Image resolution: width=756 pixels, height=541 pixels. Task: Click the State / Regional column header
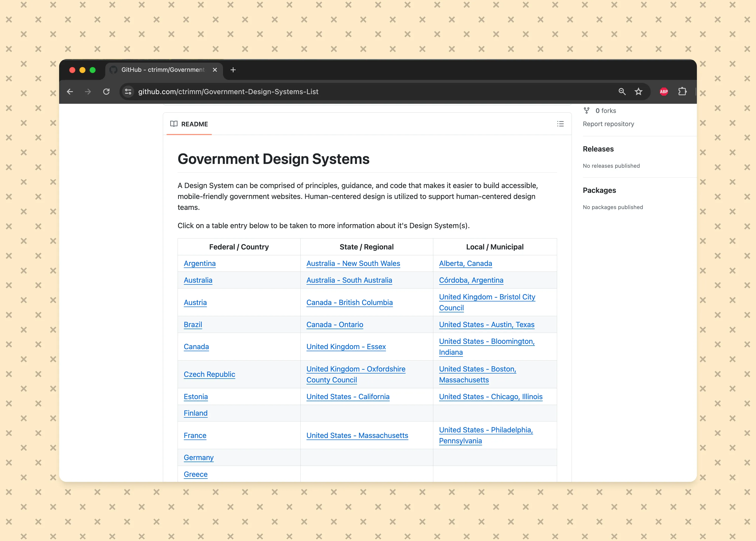click(x=366, y=247)
